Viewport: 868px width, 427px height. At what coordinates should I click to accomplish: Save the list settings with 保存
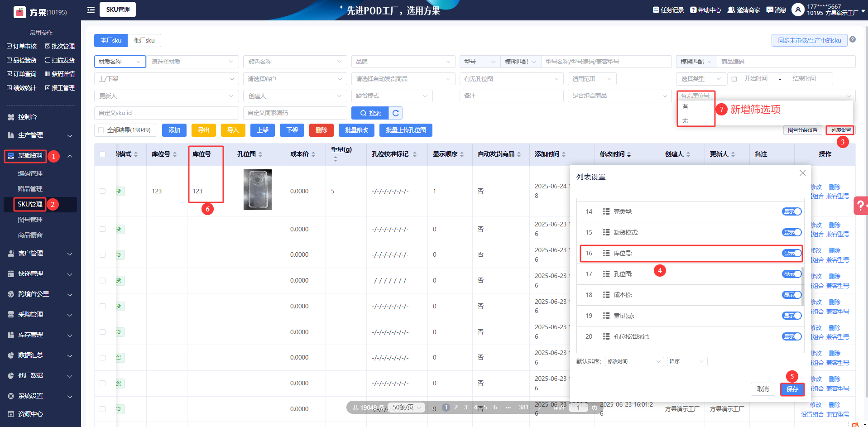tap(792, 389)
